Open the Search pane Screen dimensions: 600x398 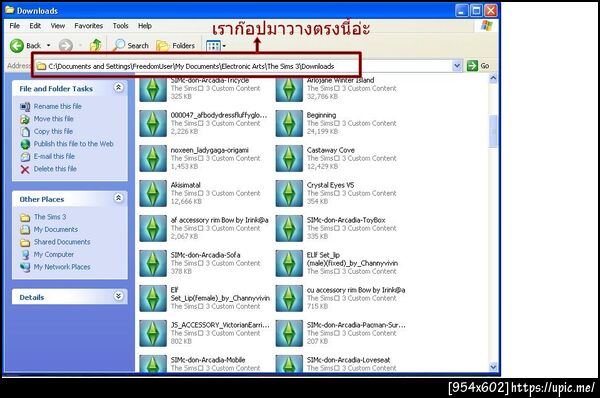(x=131, y=46)
